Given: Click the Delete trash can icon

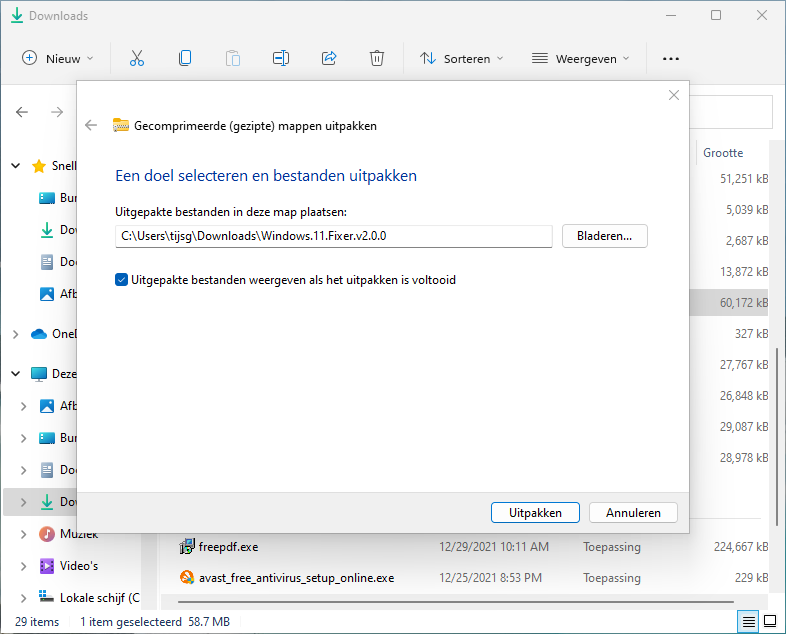Looking at the screenshot, I should click(377, 58).
